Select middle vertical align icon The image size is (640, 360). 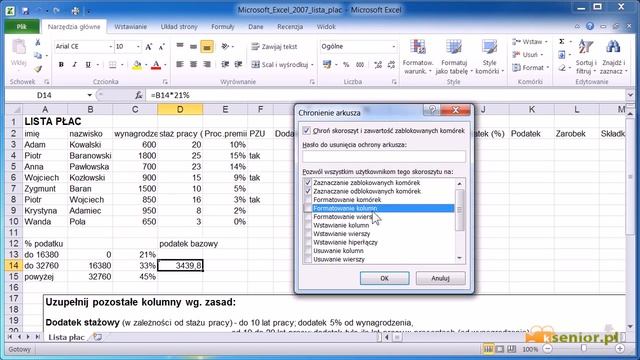pos(193,47)
